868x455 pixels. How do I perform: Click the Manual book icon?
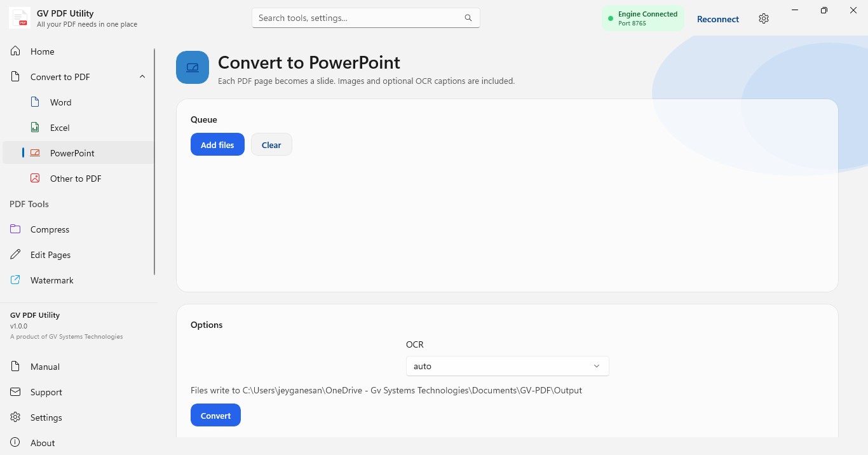[x=16, y=367]
